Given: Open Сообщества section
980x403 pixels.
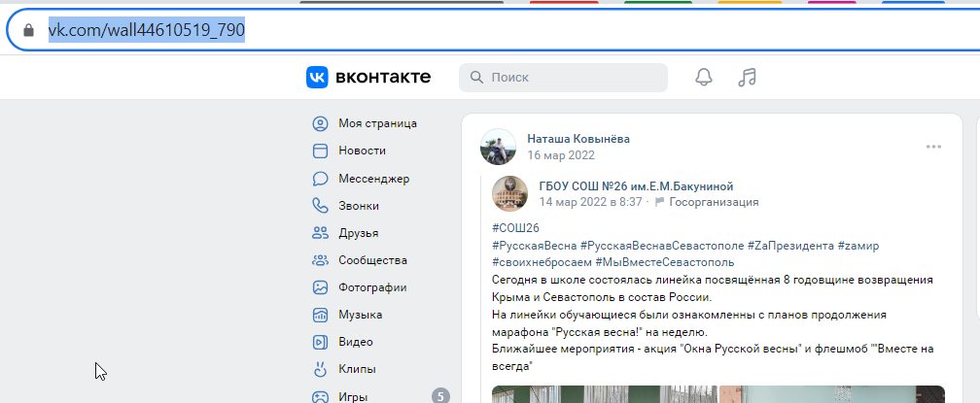Looking at the screenshot, I should click(372, 260).
